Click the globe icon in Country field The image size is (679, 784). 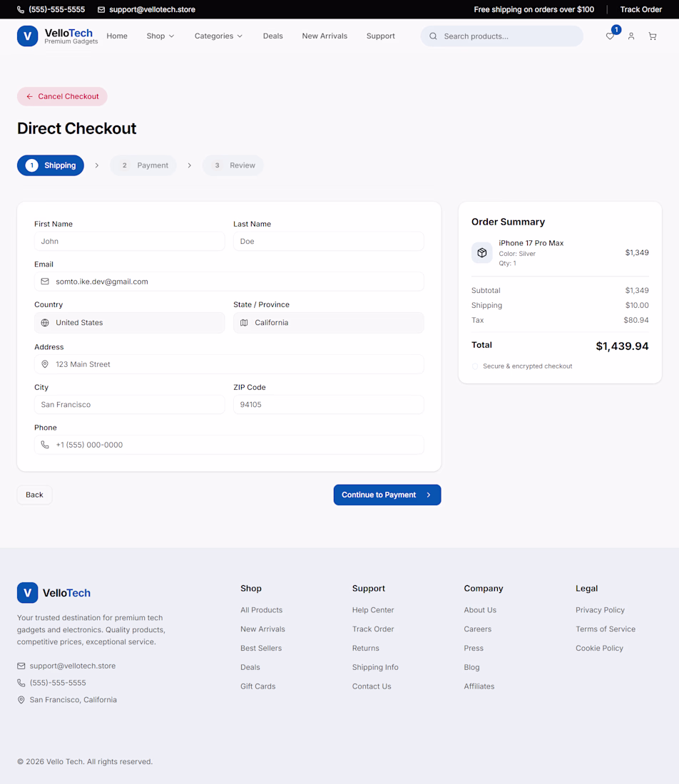(45, 322)
